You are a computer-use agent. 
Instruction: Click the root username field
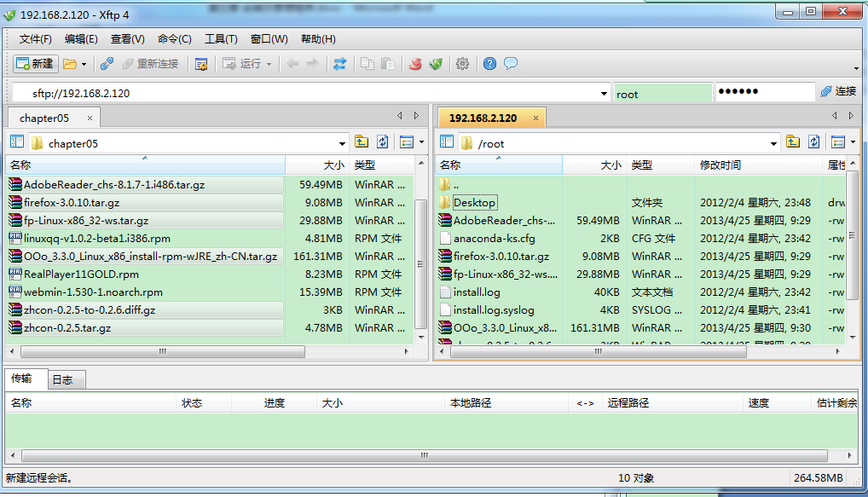coord(662,93)
